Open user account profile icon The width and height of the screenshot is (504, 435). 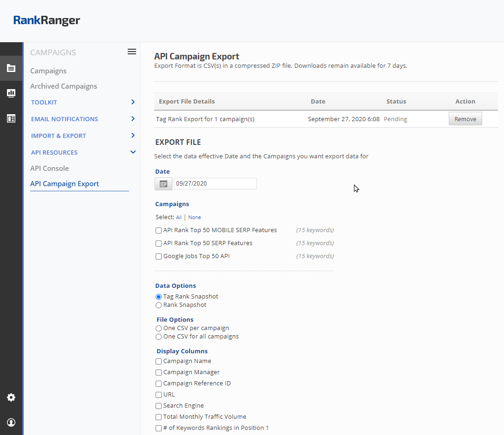point(11,422)
